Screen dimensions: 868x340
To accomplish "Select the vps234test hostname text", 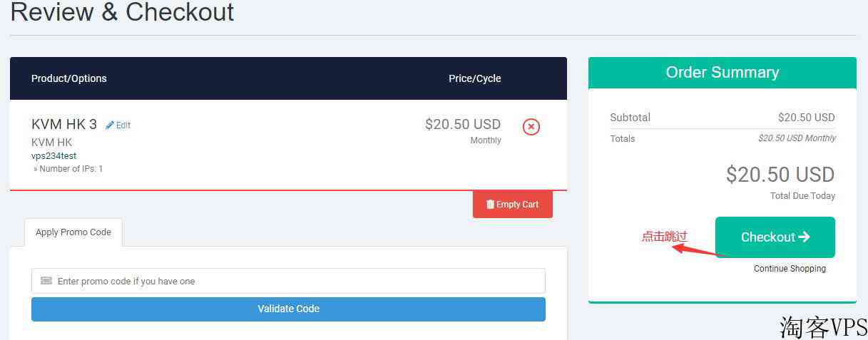I will [54, 155].
